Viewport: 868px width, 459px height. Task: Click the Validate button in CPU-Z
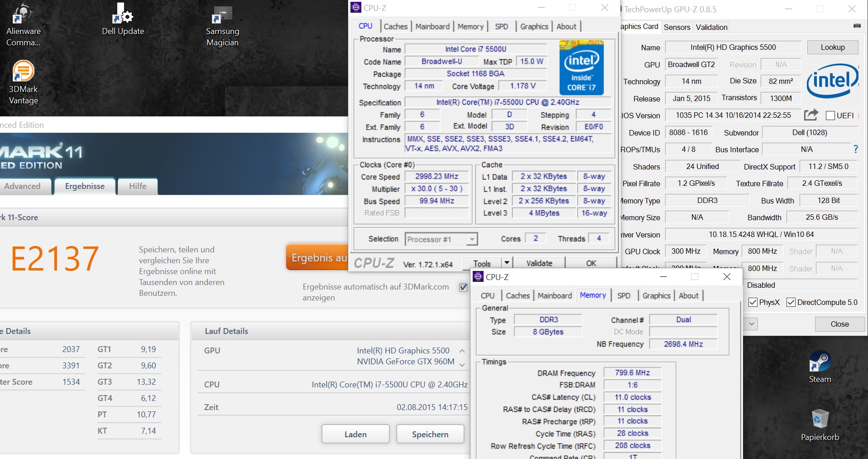pos(539,263)
